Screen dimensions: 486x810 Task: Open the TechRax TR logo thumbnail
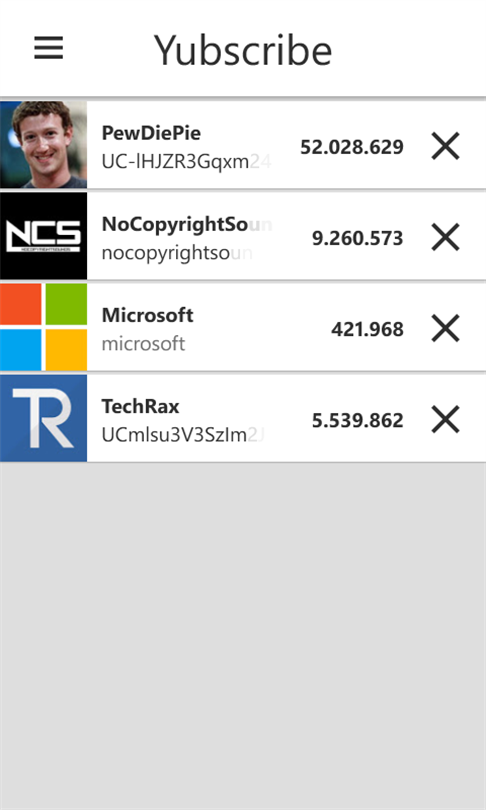click(43, 418)
